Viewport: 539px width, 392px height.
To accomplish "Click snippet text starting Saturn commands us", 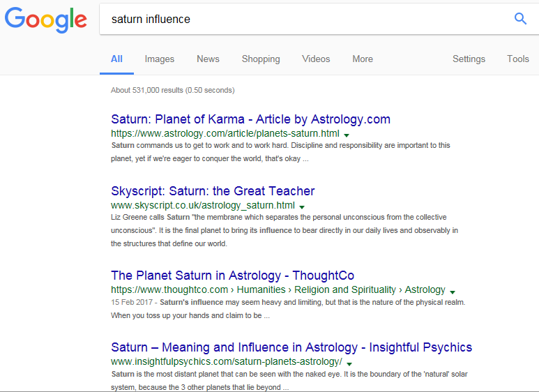I will pyautogui.click(x=280, y=152).
